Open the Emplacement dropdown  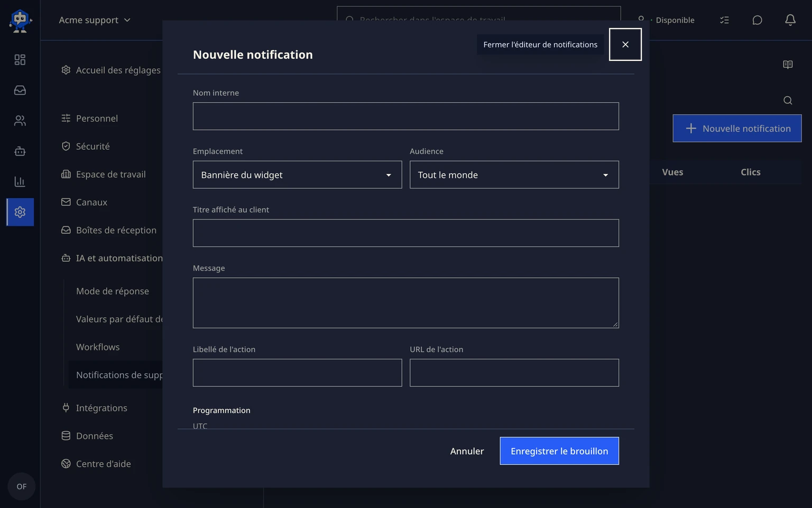click(297, 175)
